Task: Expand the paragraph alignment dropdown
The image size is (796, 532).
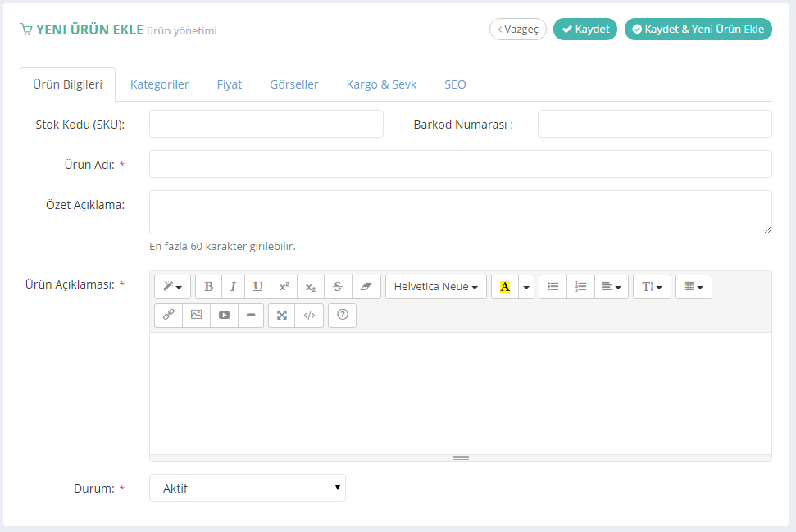Action: [x=611, y=287]
